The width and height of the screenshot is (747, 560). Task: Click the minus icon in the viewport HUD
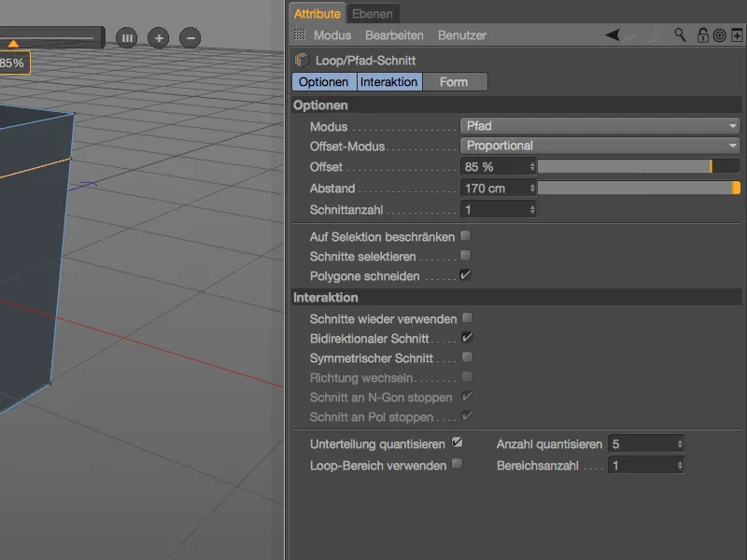click(190, 38)
